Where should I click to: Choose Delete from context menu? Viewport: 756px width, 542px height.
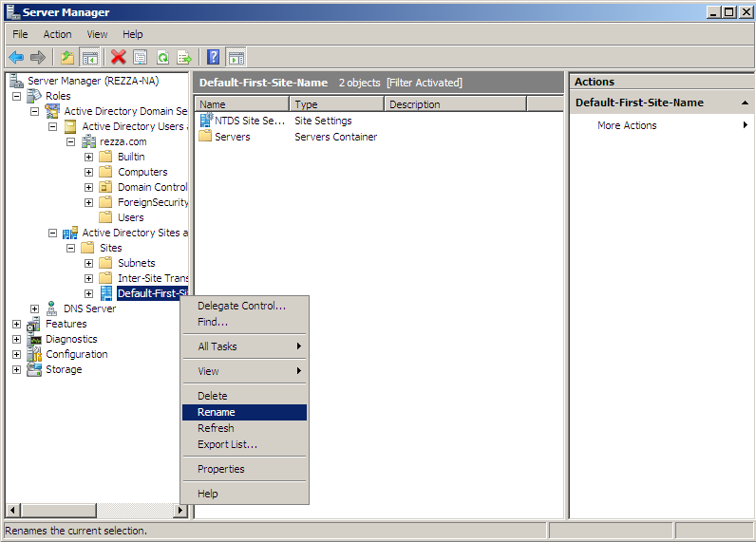244,396
